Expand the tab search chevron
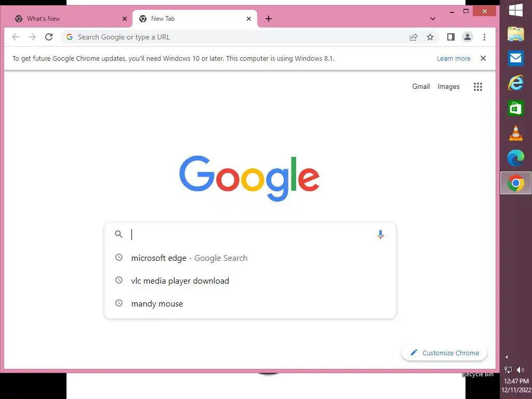 432,19
